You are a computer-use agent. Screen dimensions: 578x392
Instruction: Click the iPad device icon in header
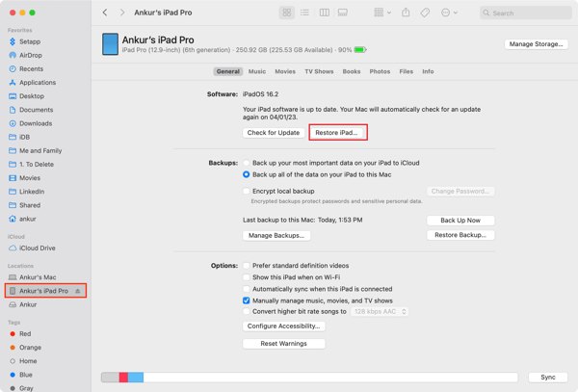pos(110,44)
